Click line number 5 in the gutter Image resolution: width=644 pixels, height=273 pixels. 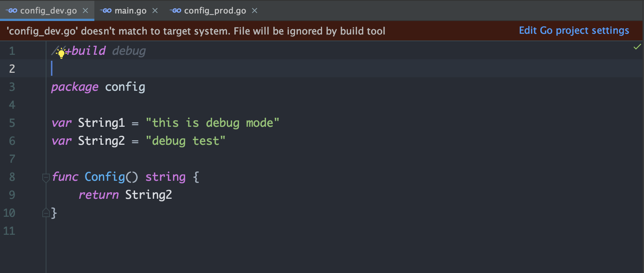[x=12, y=123]
